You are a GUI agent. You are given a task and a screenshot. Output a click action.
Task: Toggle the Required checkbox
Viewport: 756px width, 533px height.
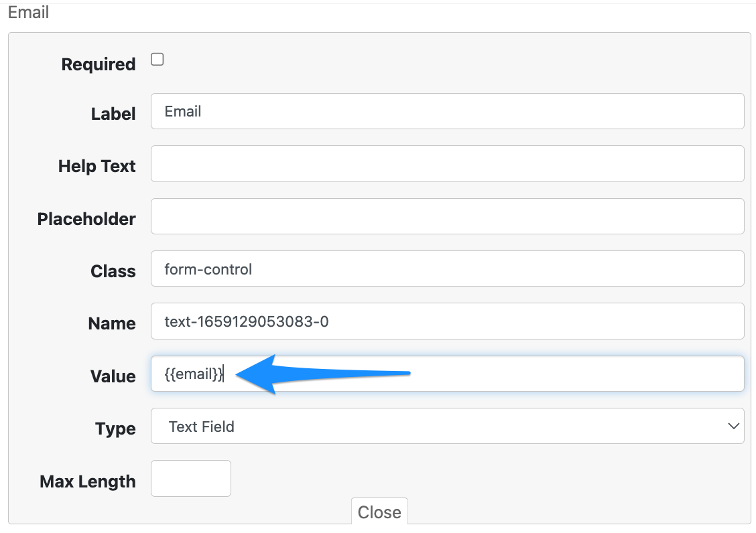[x=157, y=60]
